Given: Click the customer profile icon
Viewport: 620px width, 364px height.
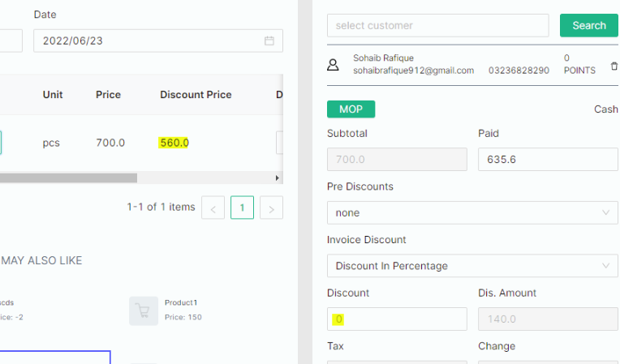Looking at the screenshot, I should coord(333,65).
